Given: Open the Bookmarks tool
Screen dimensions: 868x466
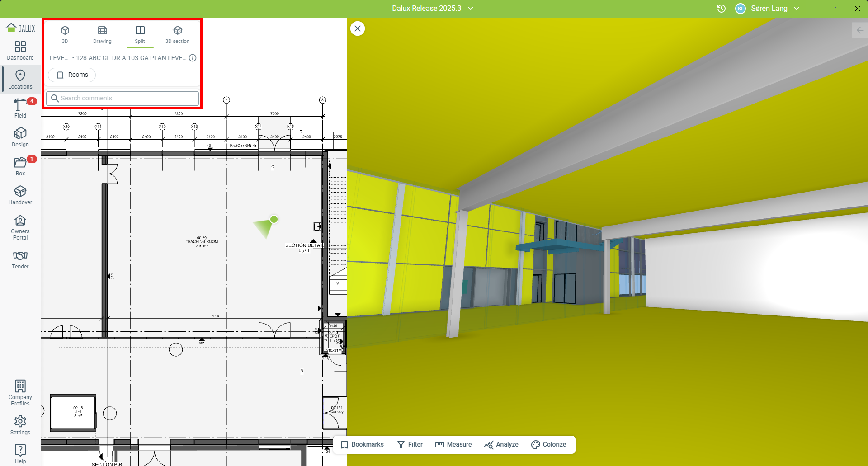Looking at the screenshot, I should point(362,445).
